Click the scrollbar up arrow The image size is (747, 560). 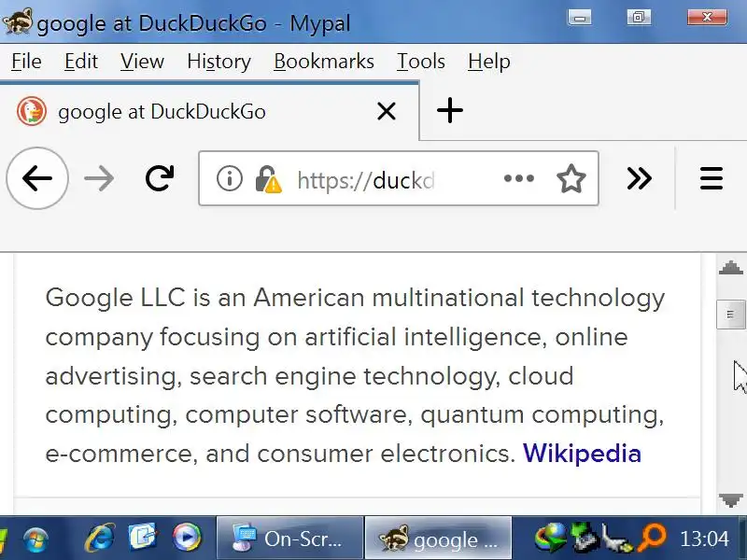(731, 268)
